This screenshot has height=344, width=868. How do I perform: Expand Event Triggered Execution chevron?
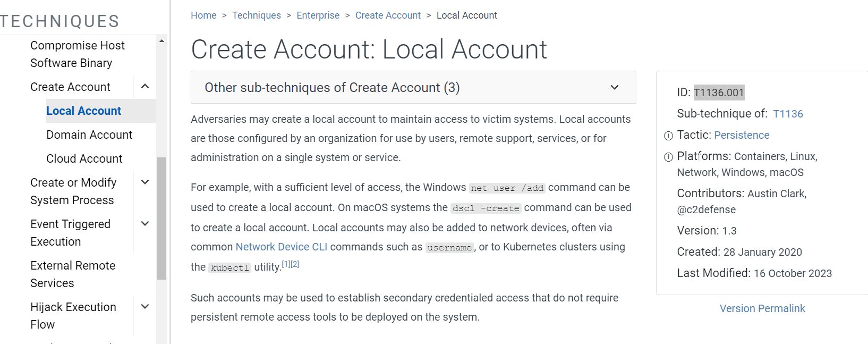click(x=145, y=224)
